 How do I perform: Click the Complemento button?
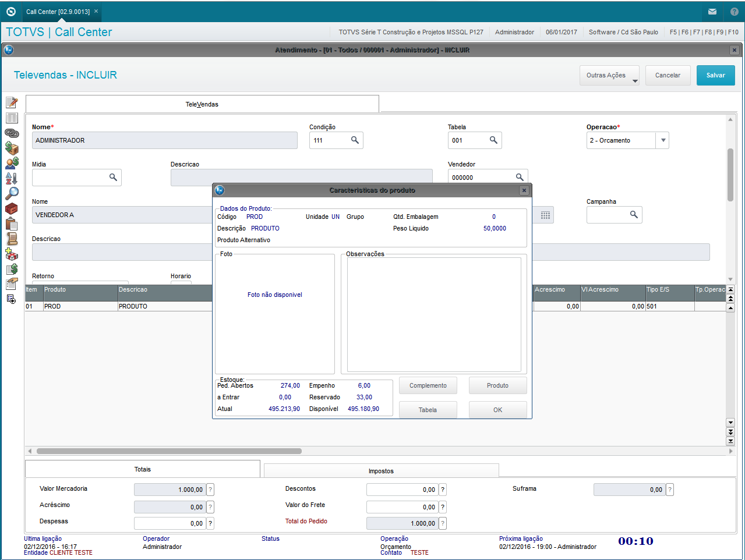[428, 385]
